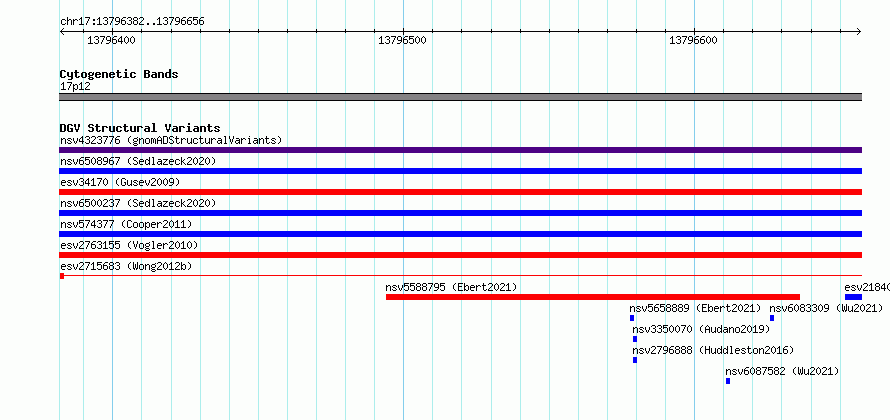The image size is (890, 420).
Task: Click the nsv6083309 small blue marker
Action: coord(772,318)
